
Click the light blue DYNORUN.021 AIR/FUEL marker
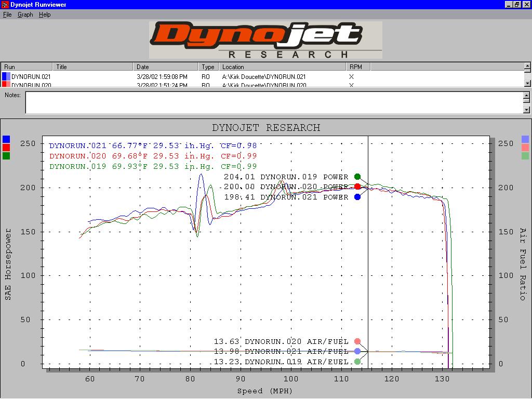coord(357,352)
